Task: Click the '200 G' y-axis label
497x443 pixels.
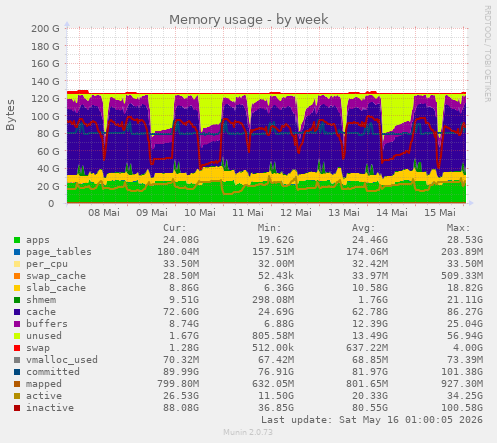Action: pyautogui.click(x=45, y=29)
